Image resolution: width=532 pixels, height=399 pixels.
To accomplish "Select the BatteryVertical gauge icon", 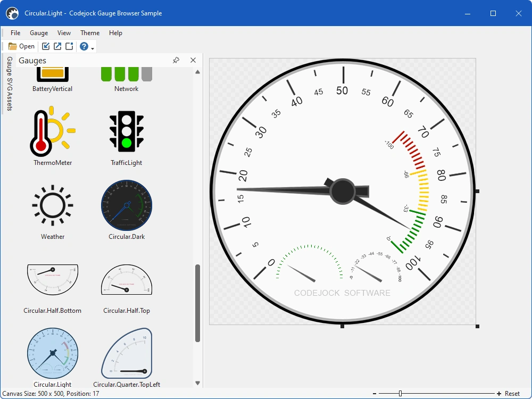I will [x=53, y=74].
